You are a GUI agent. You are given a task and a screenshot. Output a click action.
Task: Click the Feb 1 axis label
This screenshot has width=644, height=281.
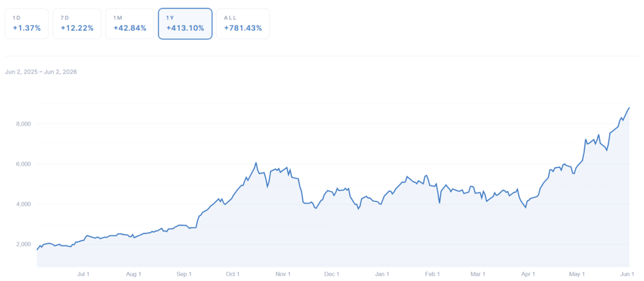tap(432, 274)
